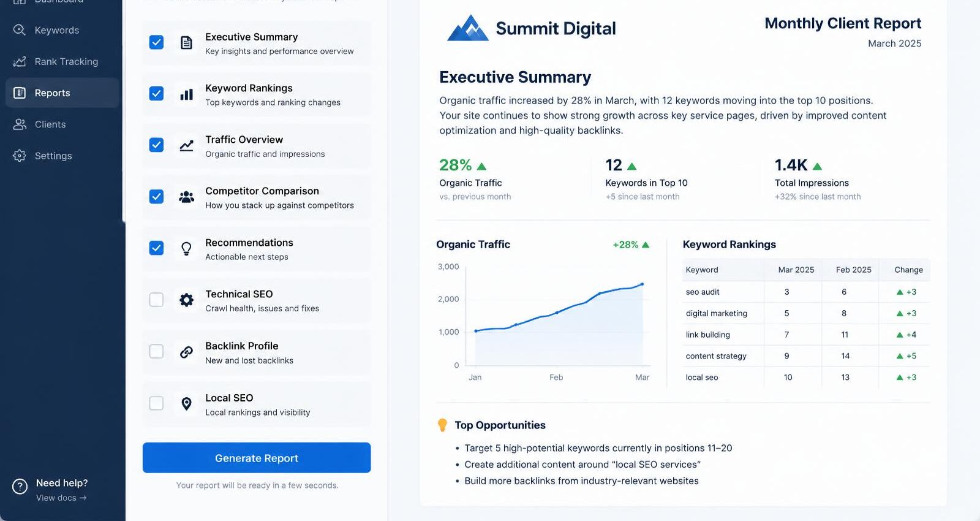The height and width of the screenshot is (521, 980).
Task: Enable the Technical SEO checkbox
Action: tap(156, 300)
